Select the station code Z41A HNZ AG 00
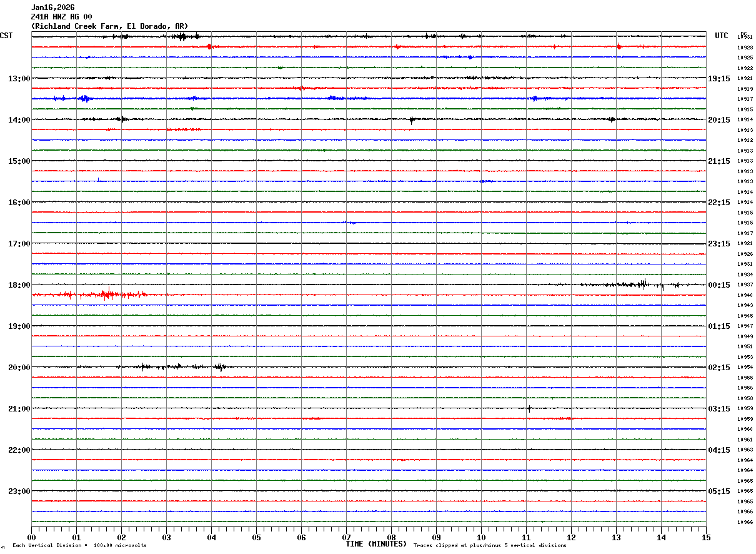Viewport: 756px width, 554px height. [61, 17]
